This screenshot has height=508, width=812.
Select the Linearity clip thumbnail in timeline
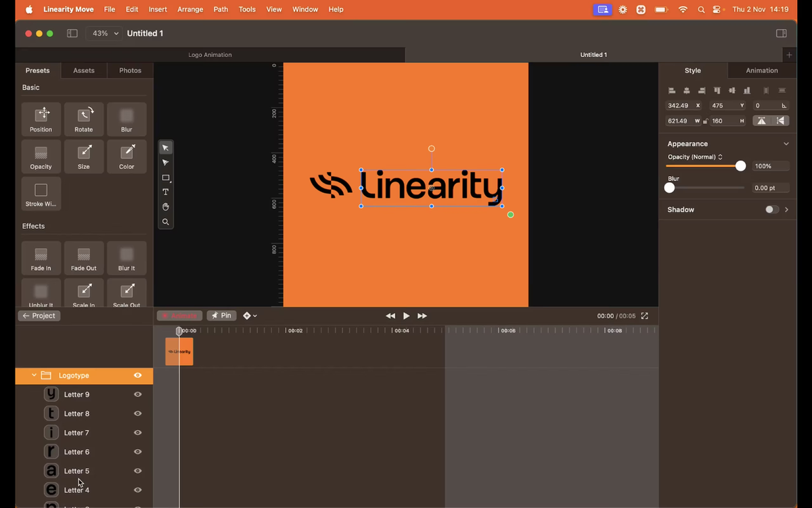pos(179,352)
